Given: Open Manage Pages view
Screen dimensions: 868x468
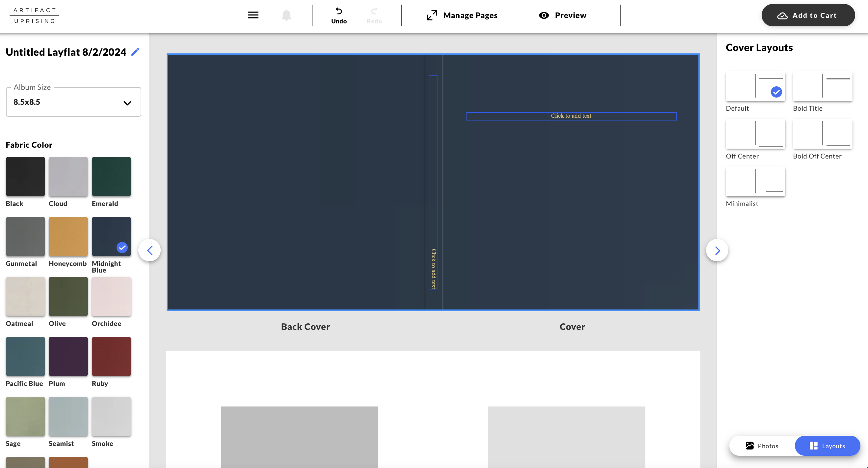Looking at the screenshot, I should click(x=462, y=15).
